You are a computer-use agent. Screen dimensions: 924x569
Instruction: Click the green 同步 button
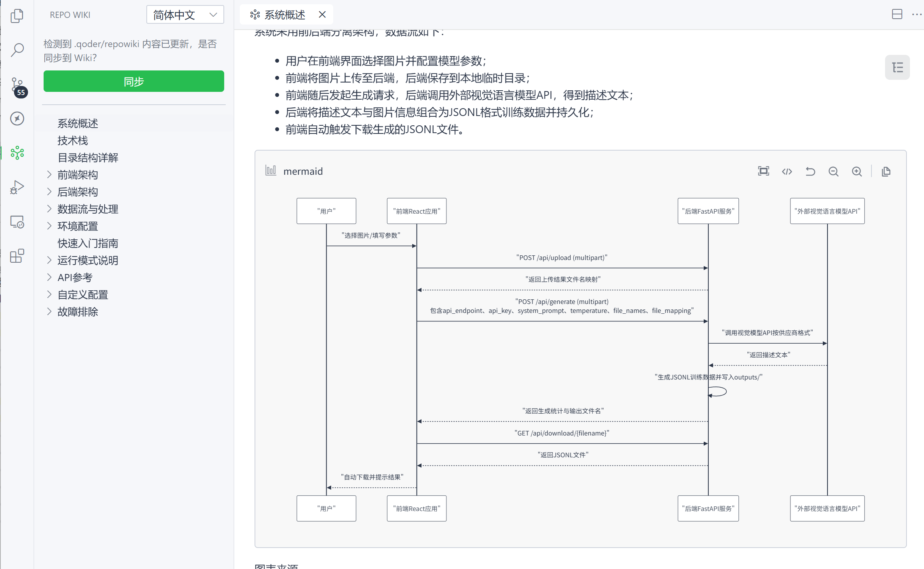click(134, 81)
